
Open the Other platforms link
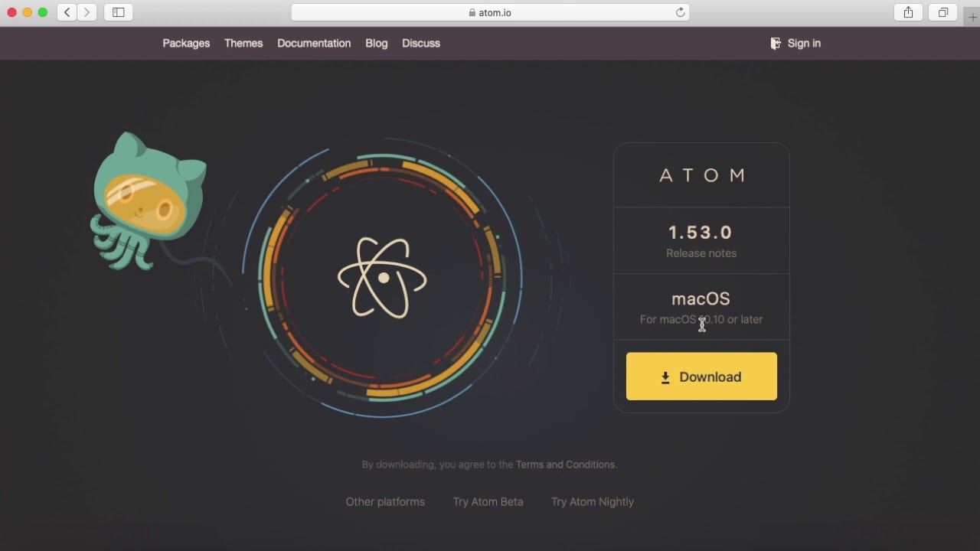[385, 502]
